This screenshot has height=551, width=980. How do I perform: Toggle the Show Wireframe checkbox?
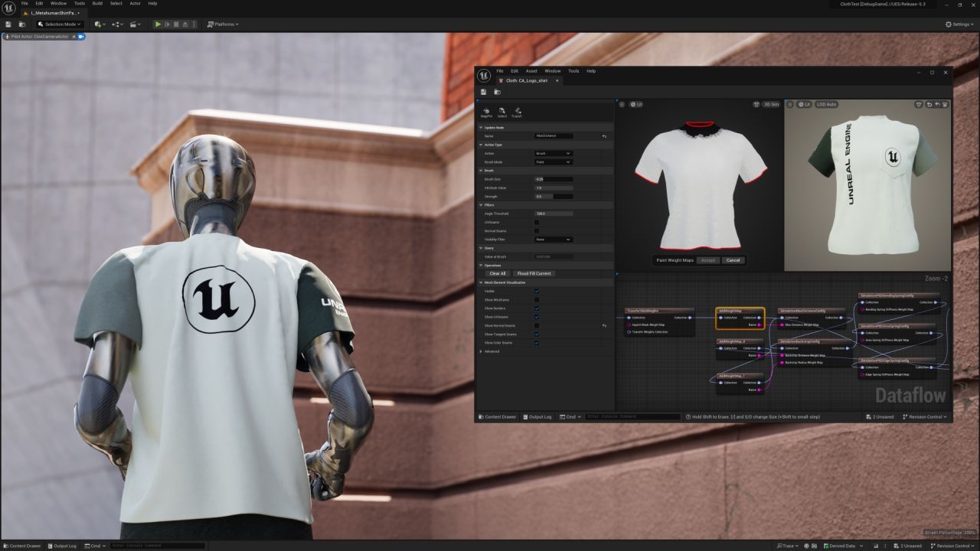[536, 298]
